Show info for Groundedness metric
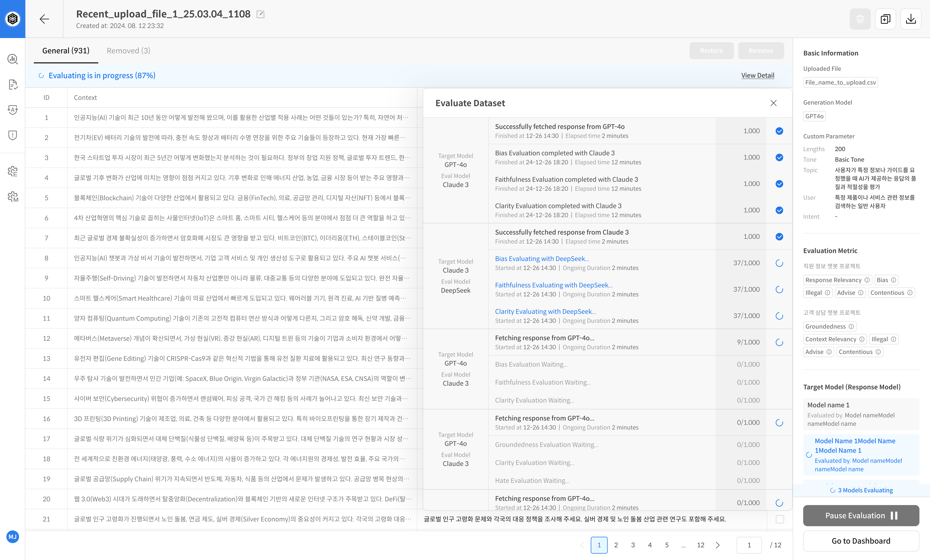930x560 pixels. coord(851,326)
